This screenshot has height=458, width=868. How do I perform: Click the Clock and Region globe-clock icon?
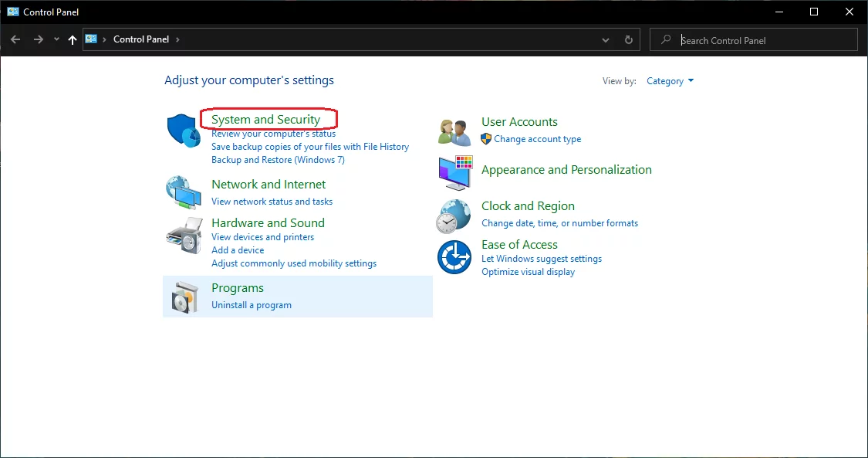[x=454, y=216]
